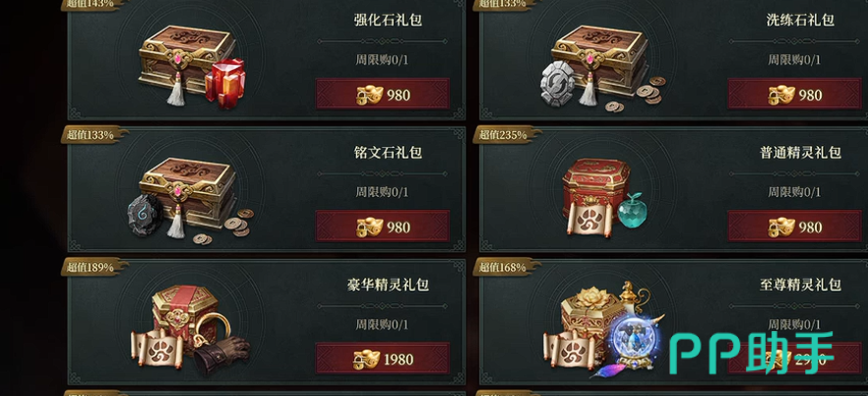Buy 洗练石礼包 for 980 ingots
The width and height of the screenshot is (868, 396).
coord(794,95)
